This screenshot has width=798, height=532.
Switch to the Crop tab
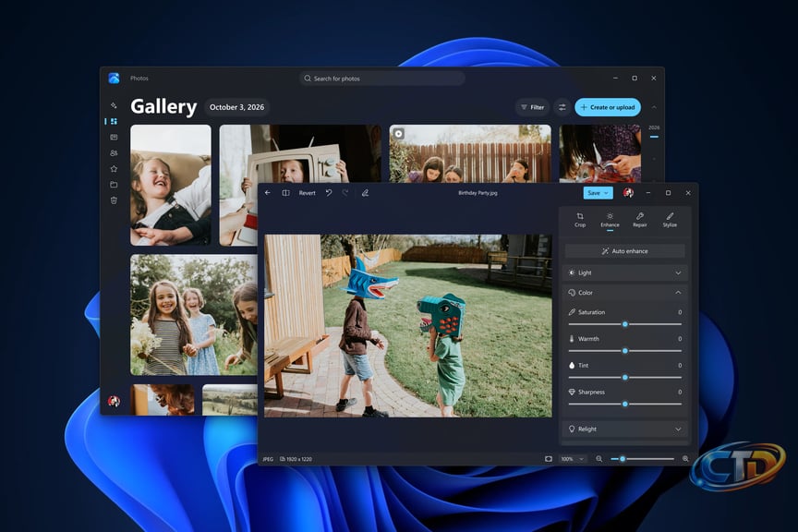pyautogui.click(x=580, y=220)
